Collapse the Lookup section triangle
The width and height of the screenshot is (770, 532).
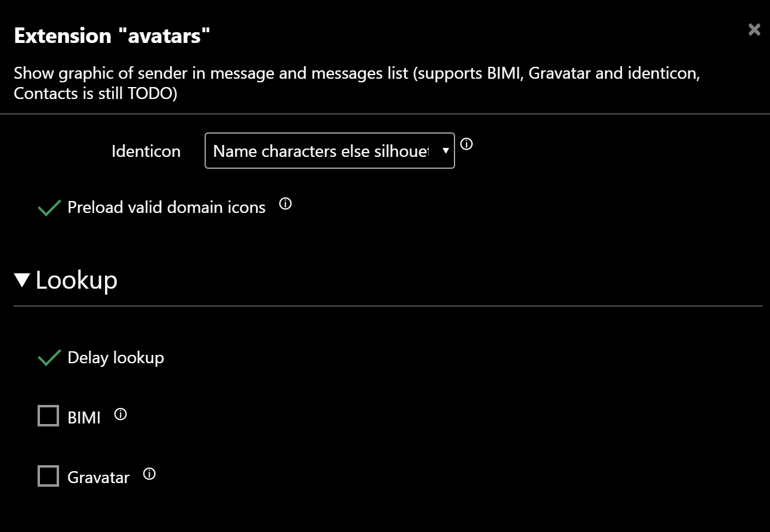coord(22,280)
